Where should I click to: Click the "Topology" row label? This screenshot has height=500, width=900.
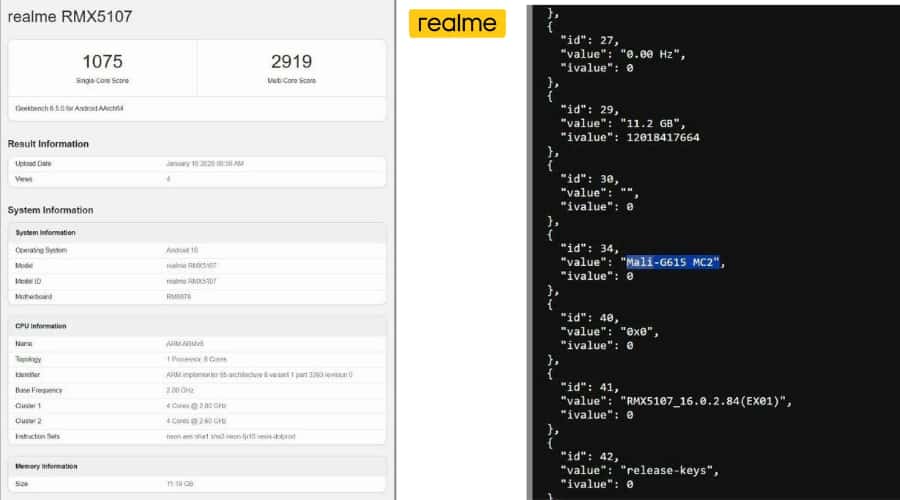coord(28,359)
